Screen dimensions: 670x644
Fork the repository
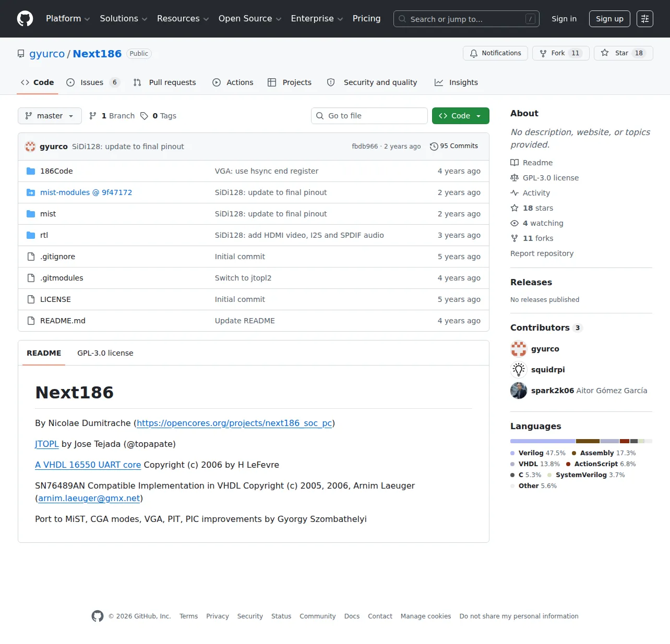[561, 53]
